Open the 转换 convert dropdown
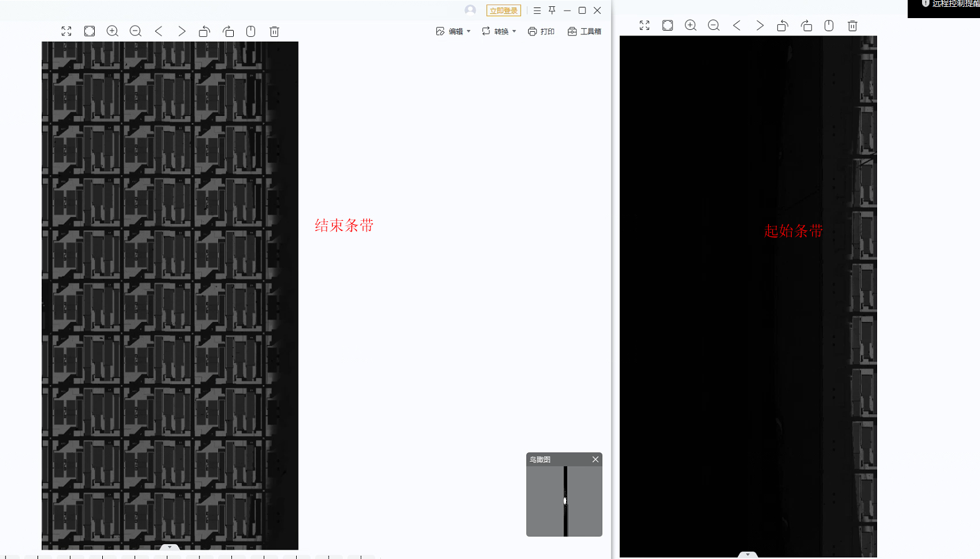The image size is (980, 559). click(499, 31)
